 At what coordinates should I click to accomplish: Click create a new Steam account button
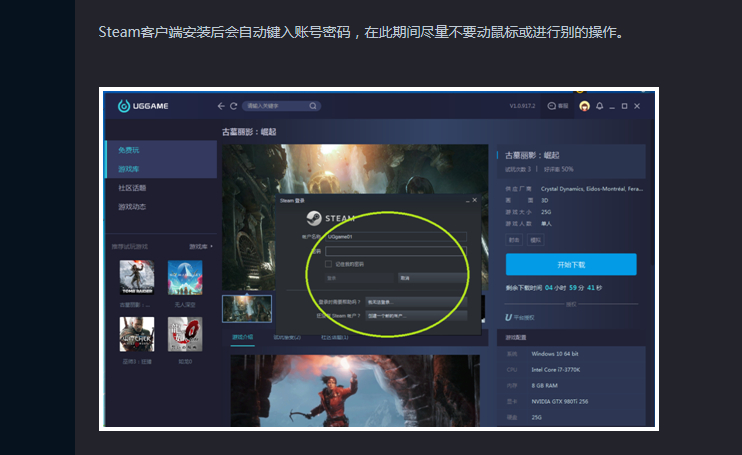[x=416, y=315]
